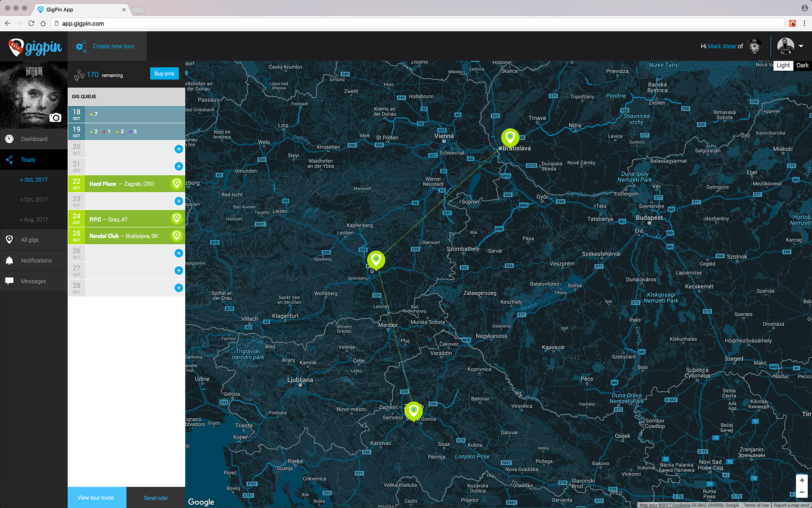Collapse the Tours section in the sidebar
This screenshot has height=508, width=812.
click(x=28, y=160)
